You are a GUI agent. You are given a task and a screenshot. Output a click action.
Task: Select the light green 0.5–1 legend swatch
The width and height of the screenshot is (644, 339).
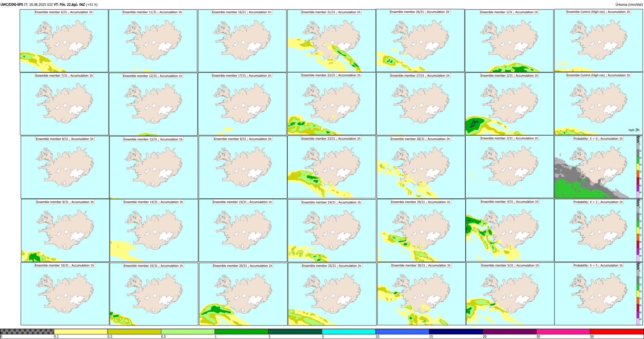click(x=188, y=332)
